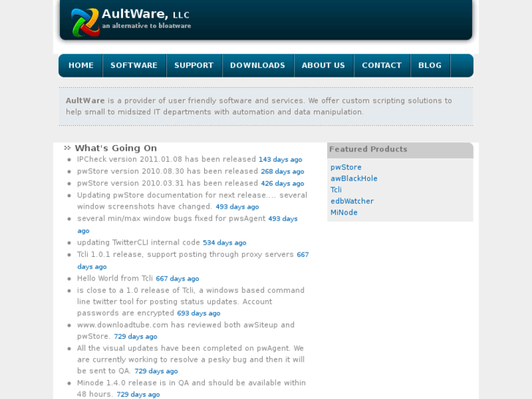The image size is (532, 399).
Task: Click the '143 days ago' link
Action: pyautogui.click(x=280, y=160)
